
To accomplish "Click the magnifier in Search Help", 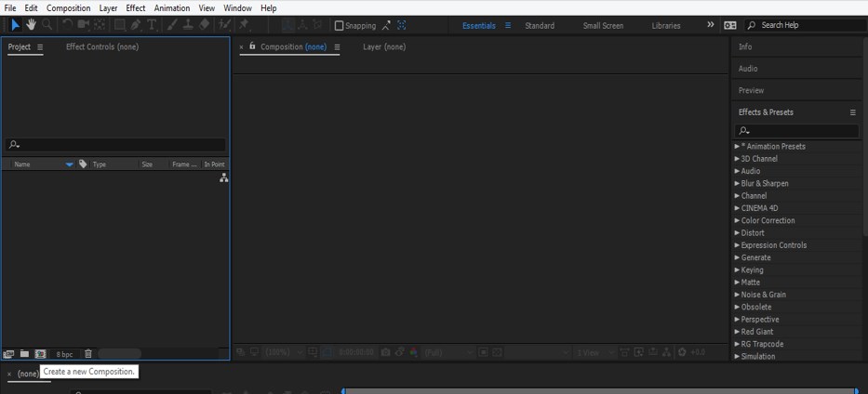I will coord(751,25).
